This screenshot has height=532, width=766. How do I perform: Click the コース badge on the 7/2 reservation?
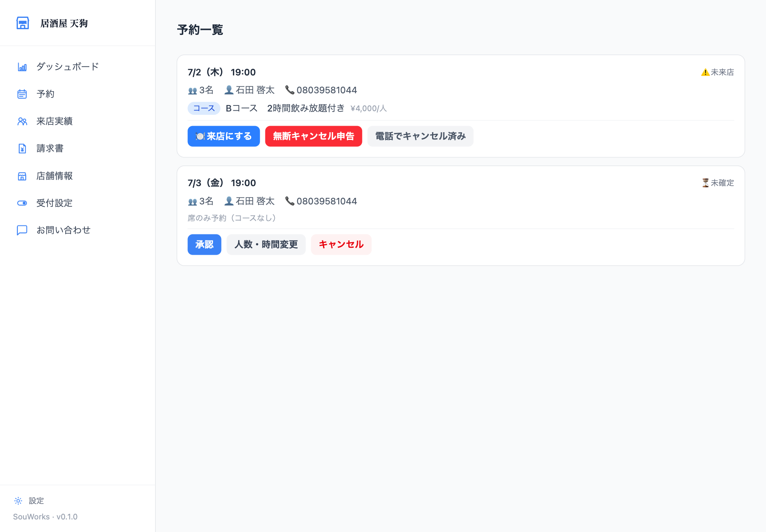coord(204,108)
